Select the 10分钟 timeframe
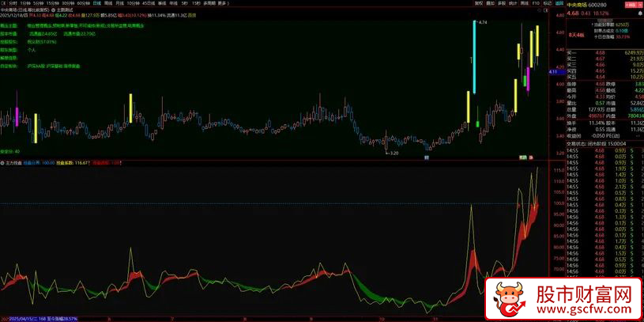 pyautogui.click(x=133, y=3)
